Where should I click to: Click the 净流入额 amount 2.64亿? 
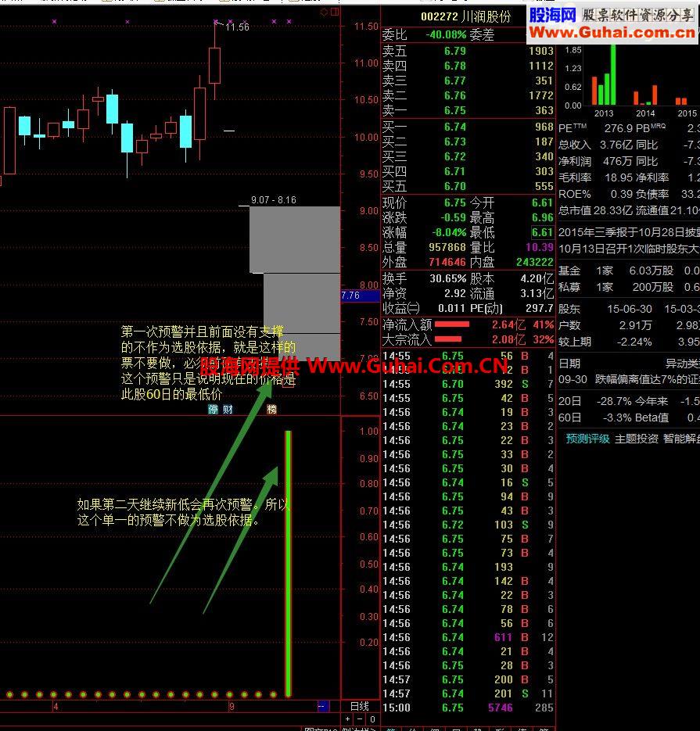click(509, 324)
